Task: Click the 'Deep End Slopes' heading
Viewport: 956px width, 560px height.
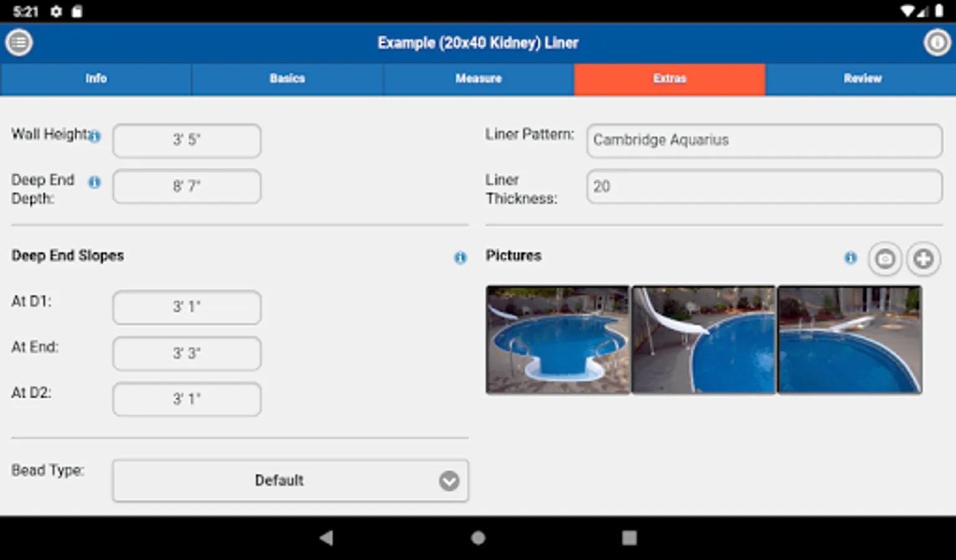Action: pos(68,256)
